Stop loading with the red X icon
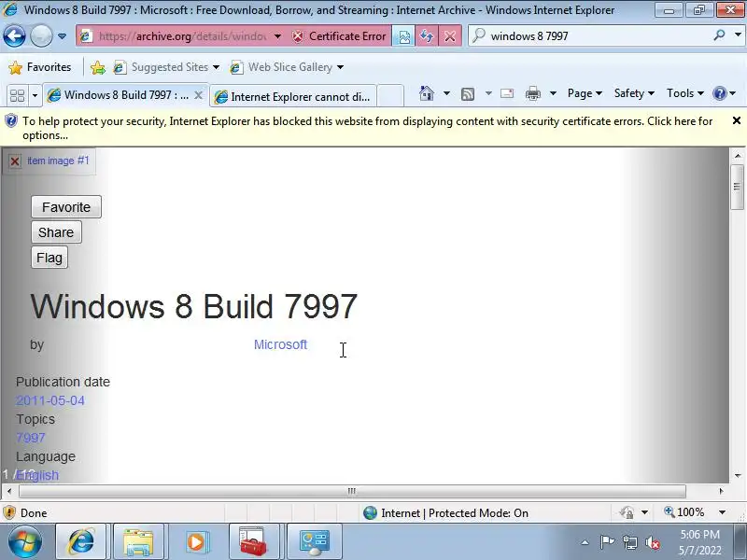This screenshot has height=560, width=747. tap(450, 36)
